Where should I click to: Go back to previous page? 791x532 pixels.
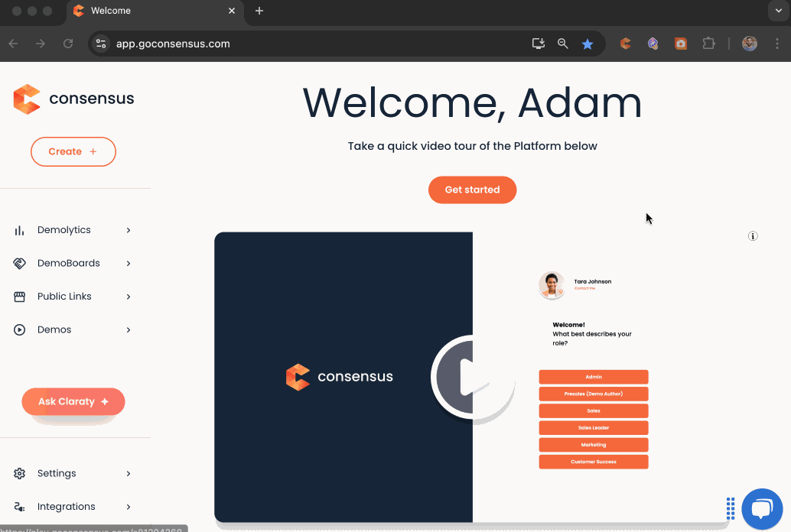[14, 44]
